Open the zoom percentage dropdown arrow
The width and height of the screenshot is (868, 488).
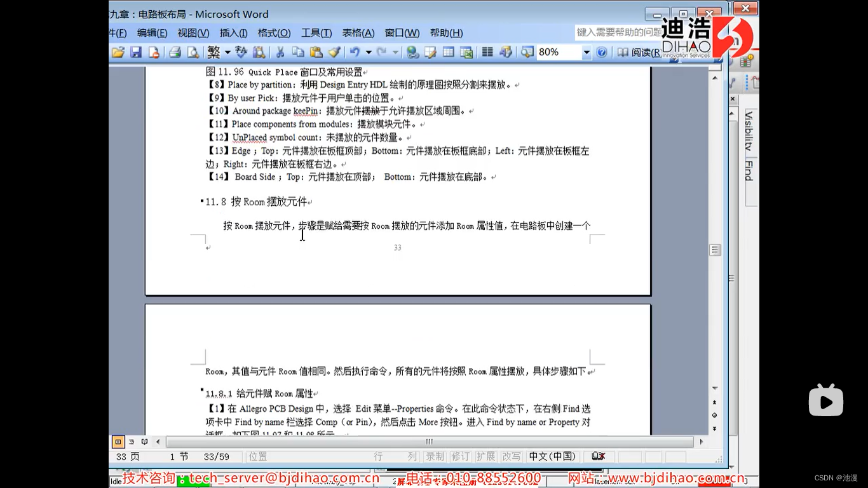pyautogui.click(x=587, y=52)
